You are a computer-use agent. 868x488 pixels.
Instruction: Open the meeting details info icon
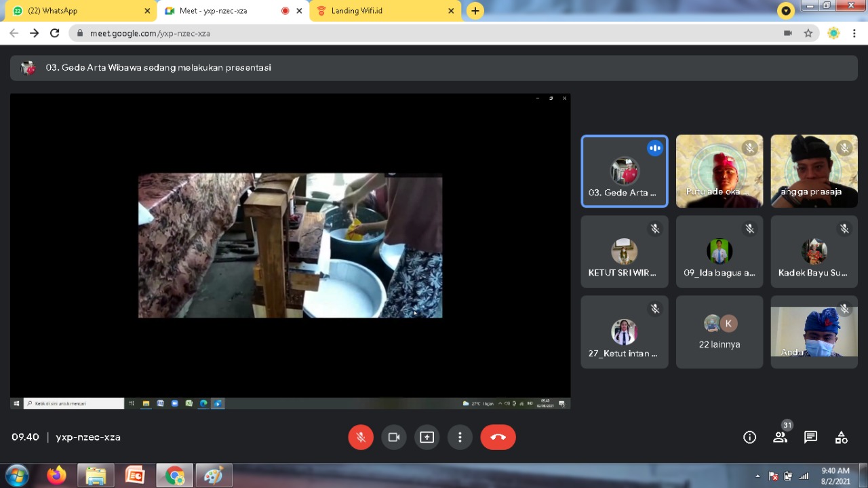(749, 437)
